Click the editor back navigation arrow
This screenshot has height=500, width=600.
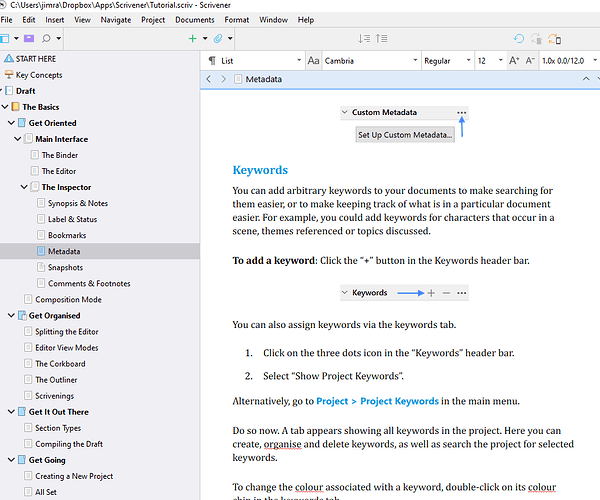209,78
